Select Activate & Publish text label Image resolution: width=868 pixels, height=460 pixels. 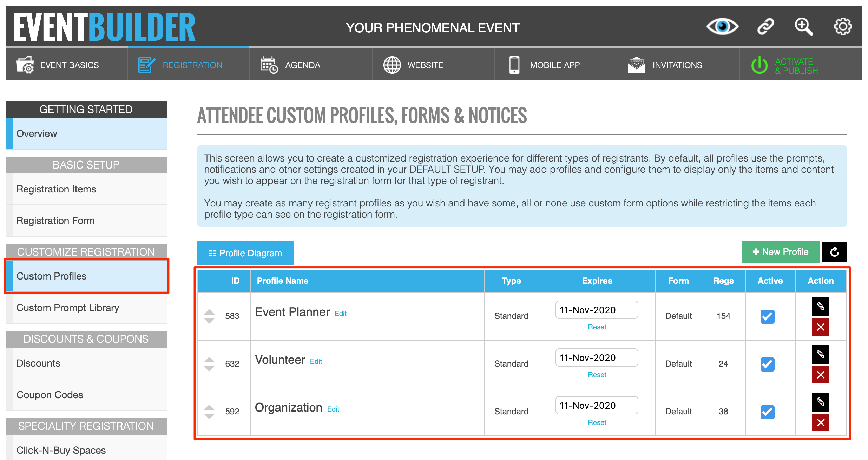point(796,66)
